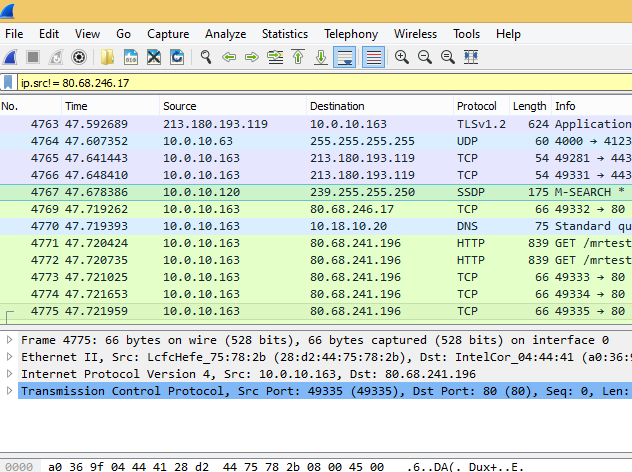This screenshot has height=472, width=632.
Task: Select the green SSDP packet 4767 row
Action: pyautogui.click(x=300, y=192)
